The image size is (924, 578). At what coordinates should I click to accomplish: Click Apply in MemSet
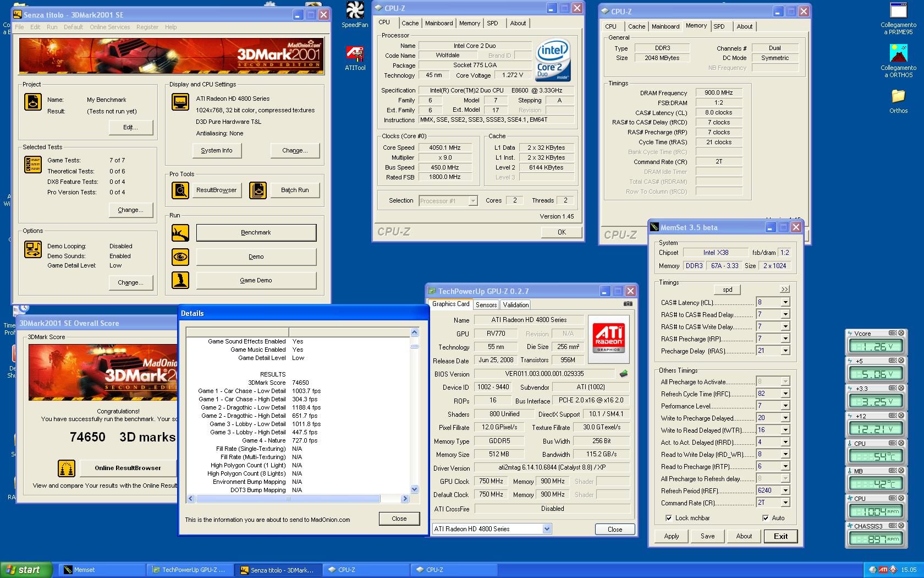(x=672, y=536)
